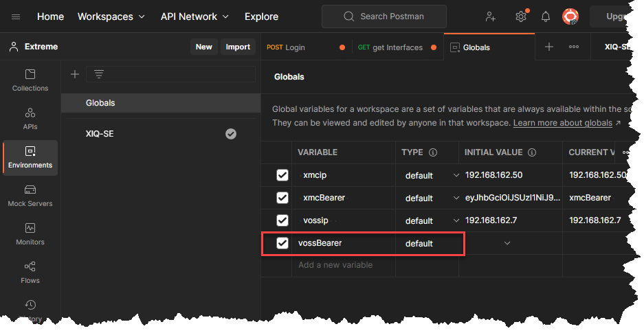Go to Home
This screenshot has height=333, width=644.
pos(51,16)
